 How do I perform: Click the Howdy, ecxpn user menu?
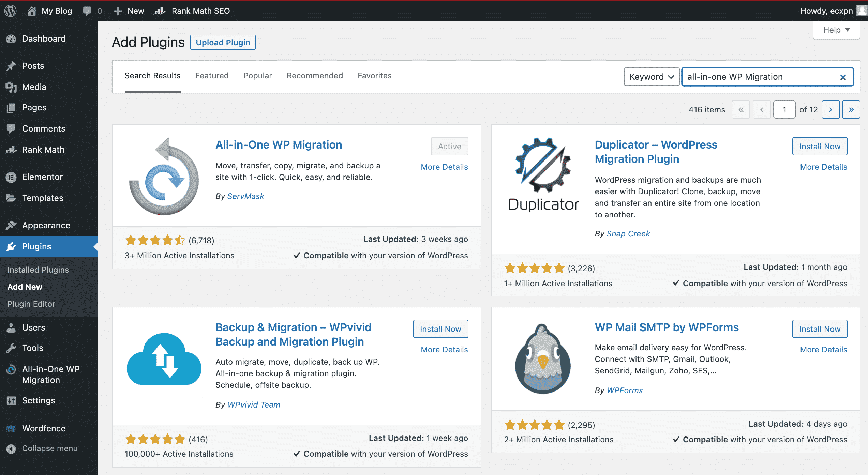tap(833, 11)
